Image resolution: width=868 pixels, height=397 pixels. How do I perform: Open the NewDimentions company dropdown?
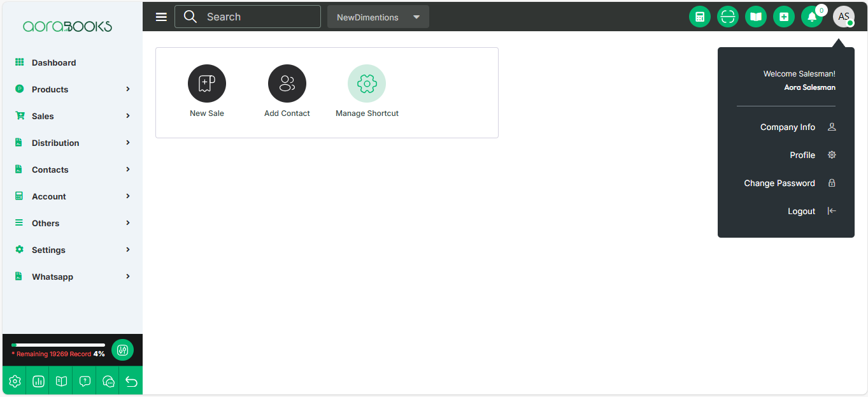pos(378,17)
